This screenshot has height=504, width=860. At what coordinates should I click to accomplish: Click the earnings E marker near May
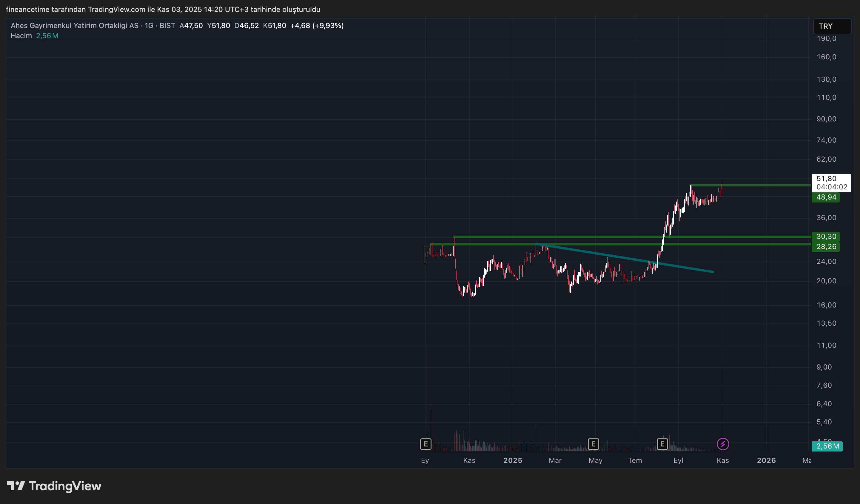click(594, 444)
